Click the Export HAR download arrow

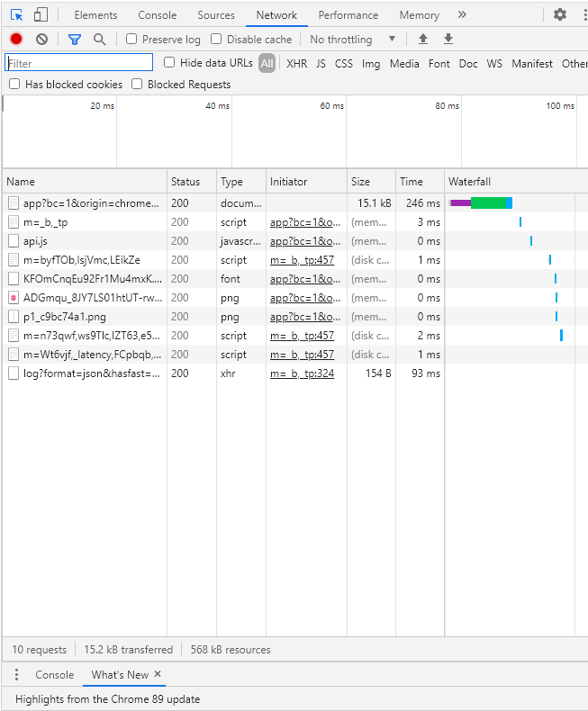[448, 39]
